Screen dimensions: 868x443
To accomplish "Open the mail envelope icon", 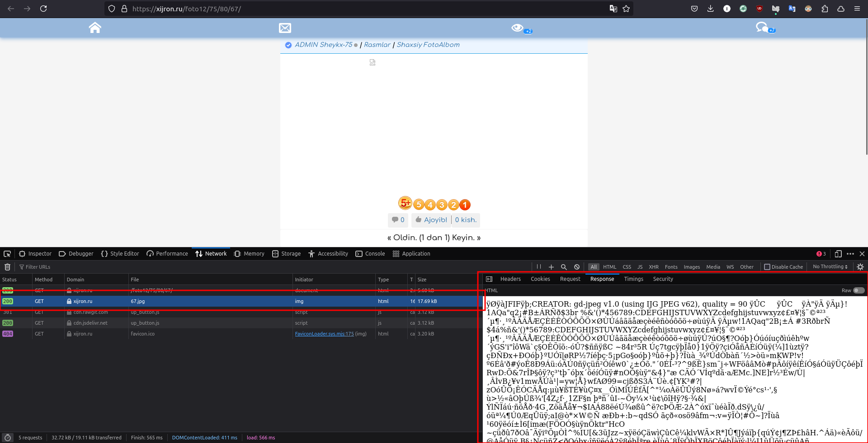I will (285, 28).
